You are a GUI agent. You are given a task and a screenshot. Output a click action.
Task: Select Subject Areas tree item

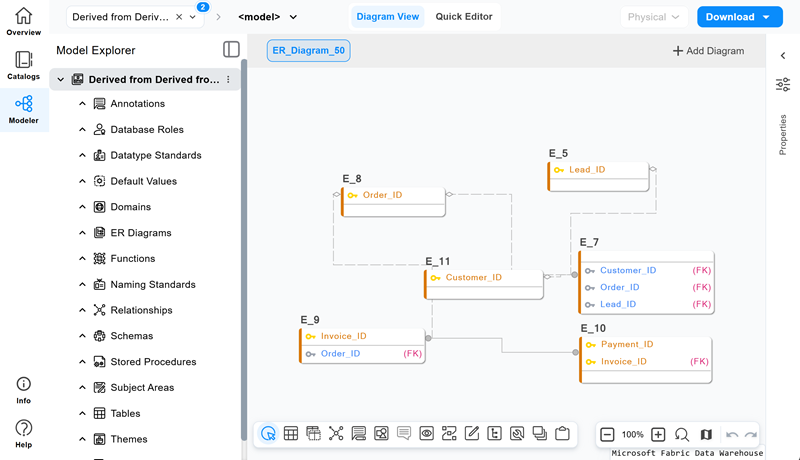[142, 388]
